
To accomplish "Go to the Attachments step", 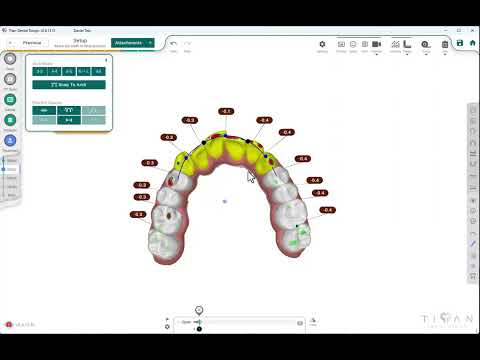I will click(132, 43).
